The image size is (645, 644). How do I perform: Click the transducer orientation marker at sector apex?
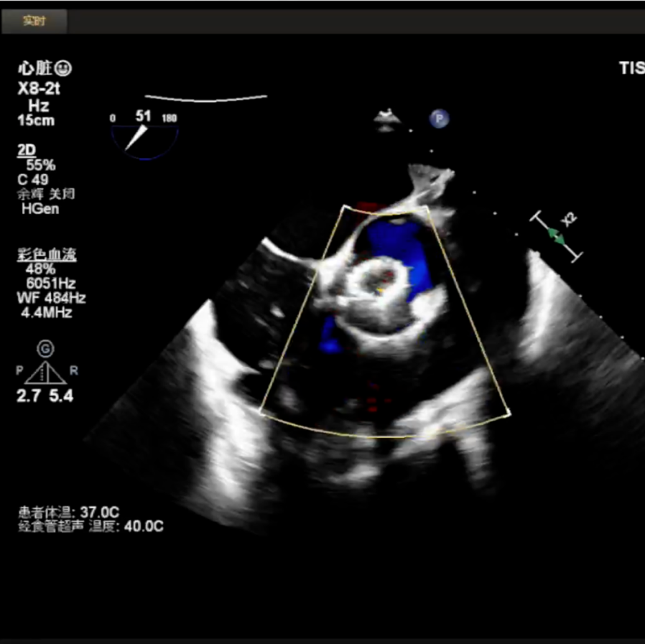[x=386, y=119]
